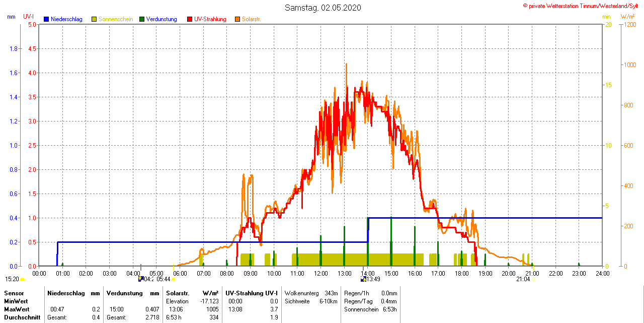Click the yellow marker icon beside 15:20
The height and width of the screenshot is (323, 644).
coord(22,279)
